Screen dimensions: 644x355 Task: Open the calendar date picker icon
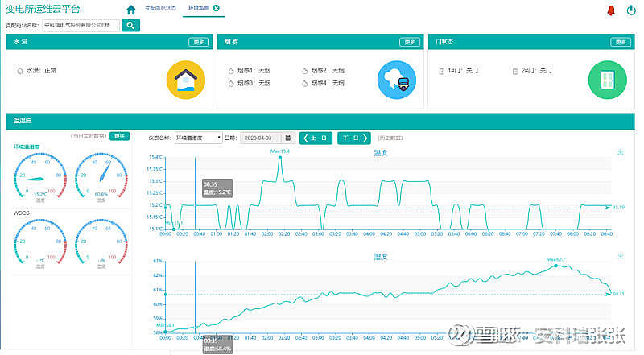coord(288,138)
